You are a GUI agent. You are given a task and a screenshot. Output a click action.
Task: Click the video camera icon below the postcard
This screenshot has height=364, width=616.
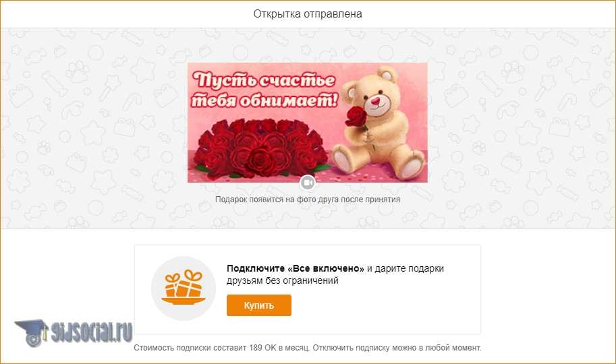point(308,183)
